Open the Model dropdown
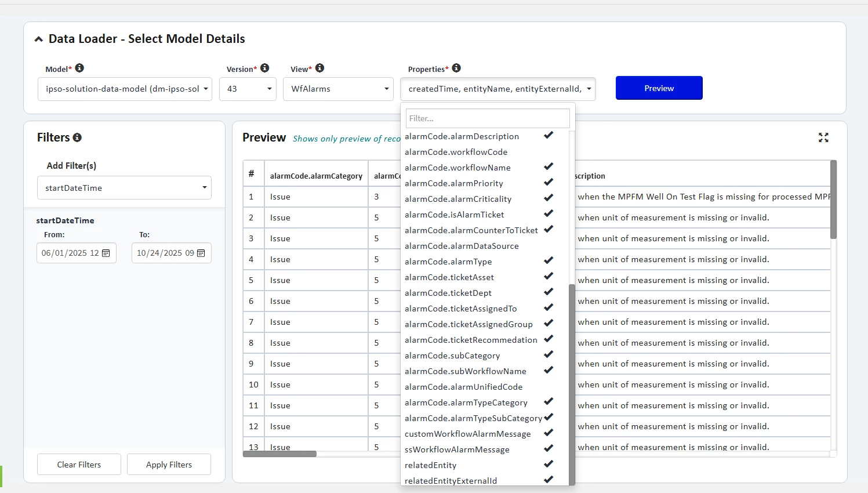Viewport: 868px width, 493px height. pos(125,89)
